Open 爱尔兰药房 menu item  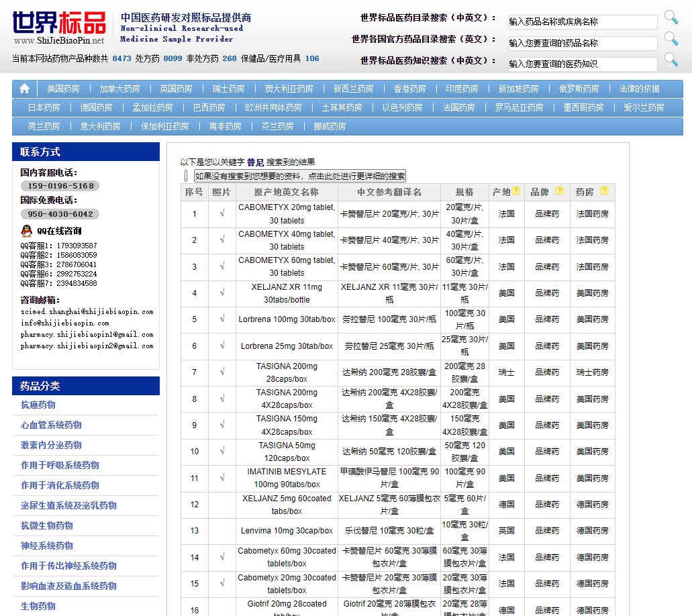pos(644,107)
